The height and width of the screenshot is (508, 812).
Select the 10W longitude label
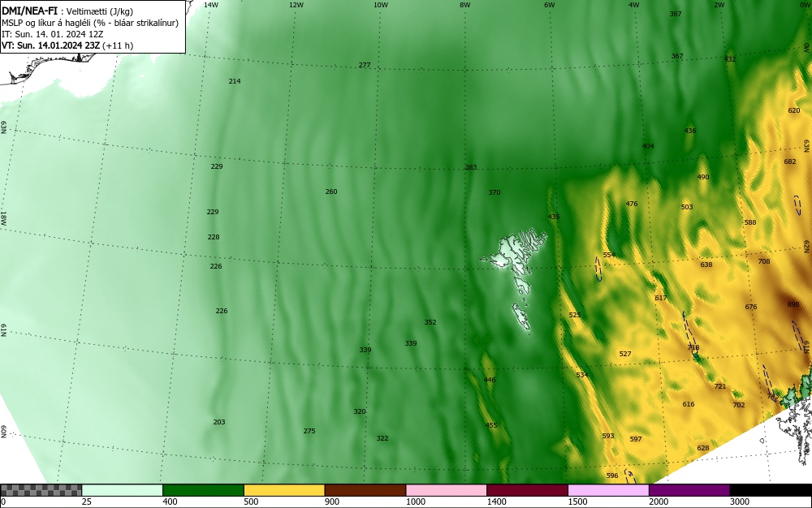381,5
